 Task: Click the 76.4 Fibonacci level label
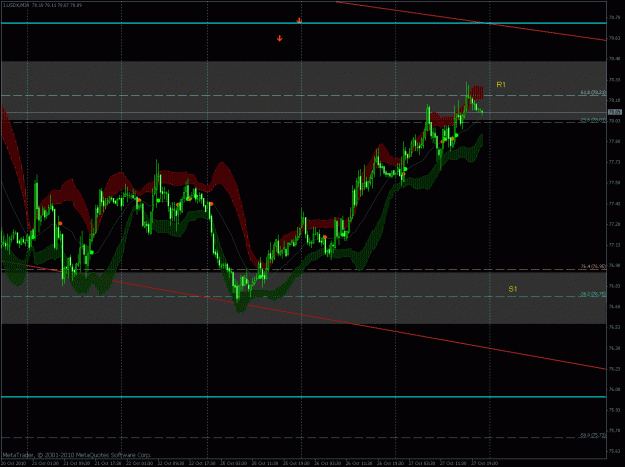coord(593,266)
